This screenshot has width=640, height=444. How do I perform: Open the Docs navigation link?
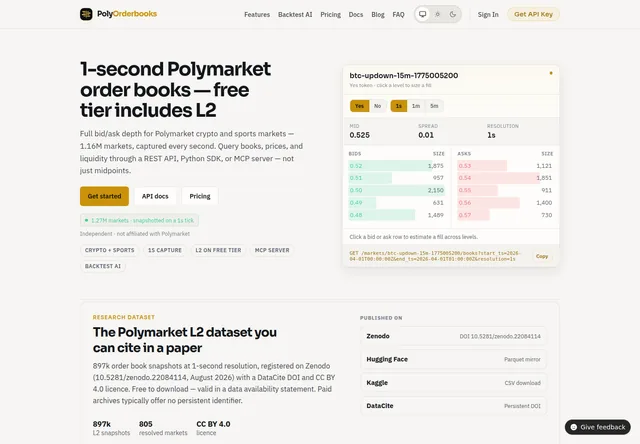tap(356, 15)
